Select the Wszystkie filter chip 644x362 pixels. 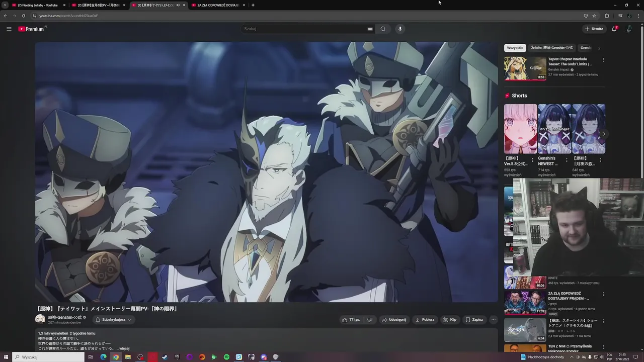(x=515, y=48)
